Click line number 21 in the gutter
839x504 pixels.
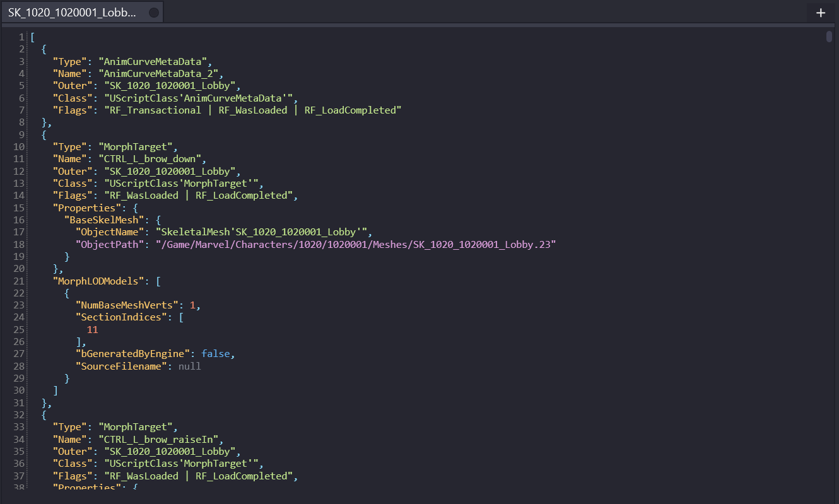pos(19,281)
